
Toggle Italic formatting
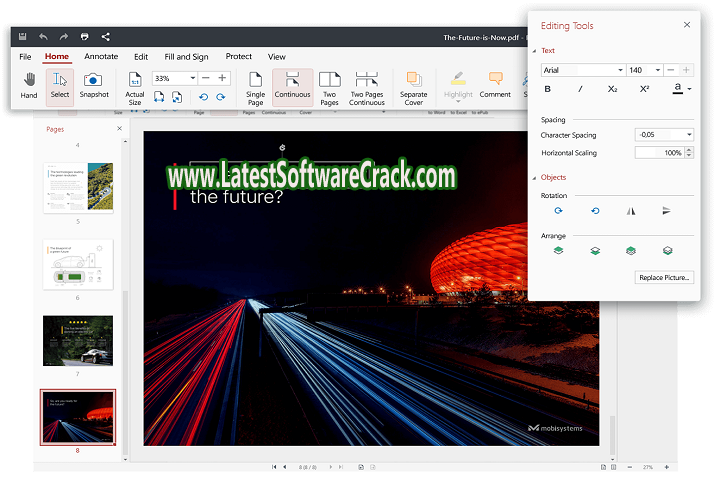580,89
